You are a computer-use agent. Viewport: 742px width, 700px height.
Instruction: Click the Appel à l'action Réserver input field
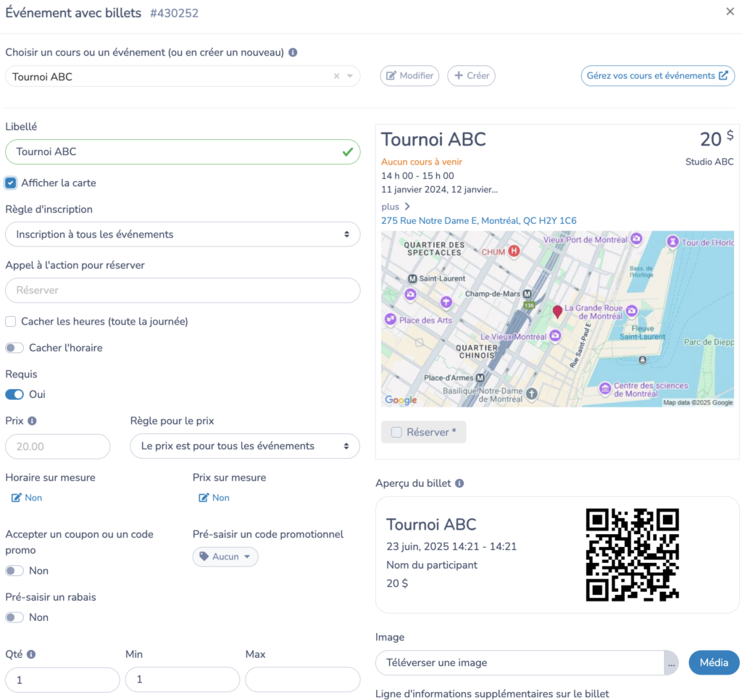(183, 291)
